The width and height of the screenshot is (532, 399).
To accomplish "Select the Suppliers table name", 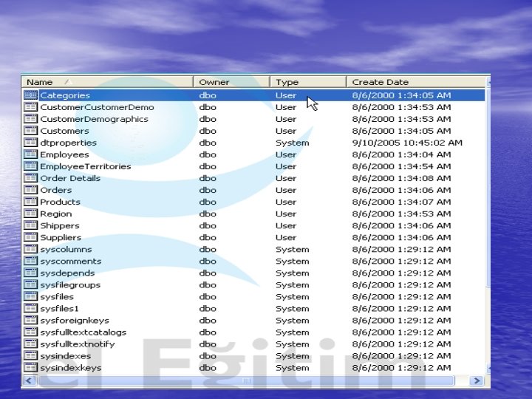I will point(61,238).
